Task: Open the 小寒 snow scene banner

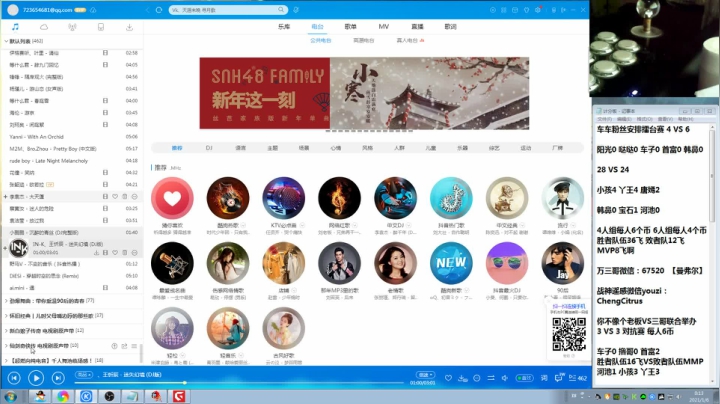Action: pyautogui.click(x=429, y=93)
